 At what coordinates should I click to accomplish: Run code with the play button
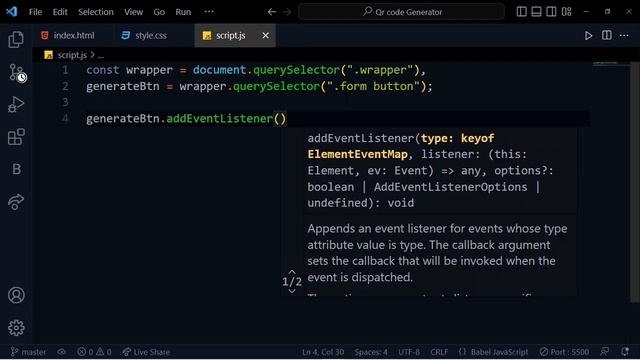tap(588, 36)
